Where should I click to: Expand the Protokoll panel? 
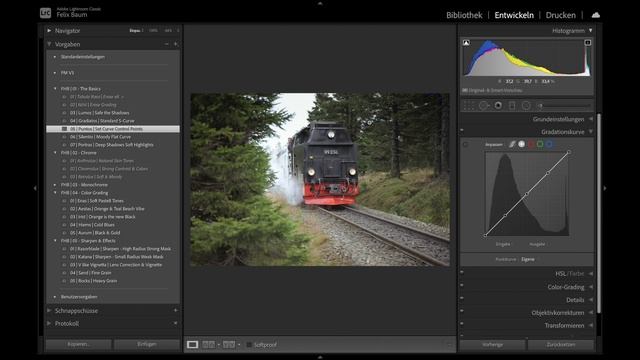pyautogui.click(x=49, y=323)
